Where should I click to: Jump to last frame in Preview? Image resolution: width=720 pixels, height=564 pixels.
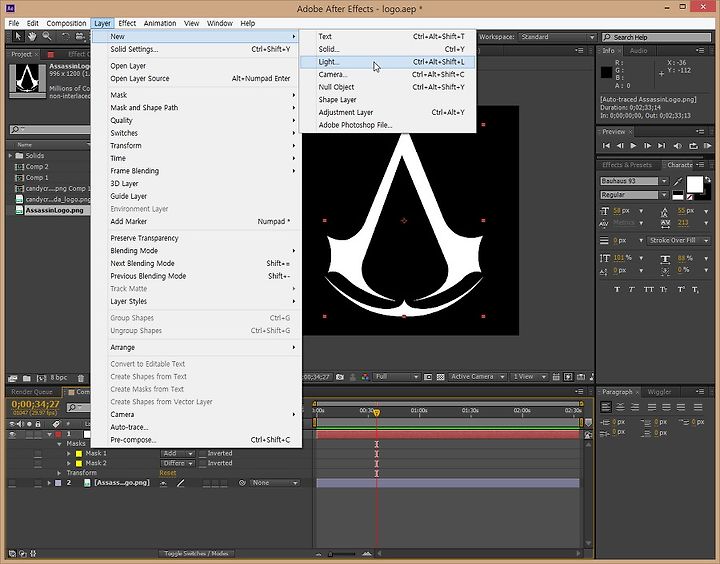(x=661, y=146)
